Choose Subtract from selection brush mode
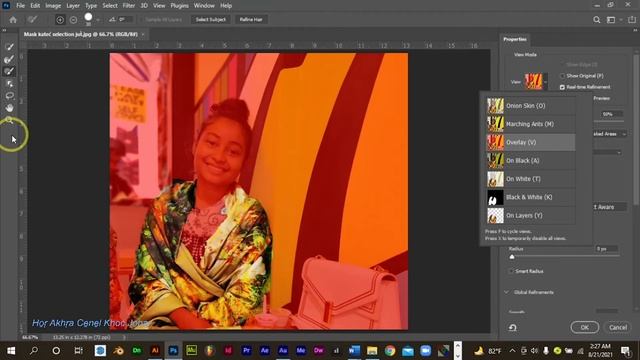640x360 pixels. 73,20
